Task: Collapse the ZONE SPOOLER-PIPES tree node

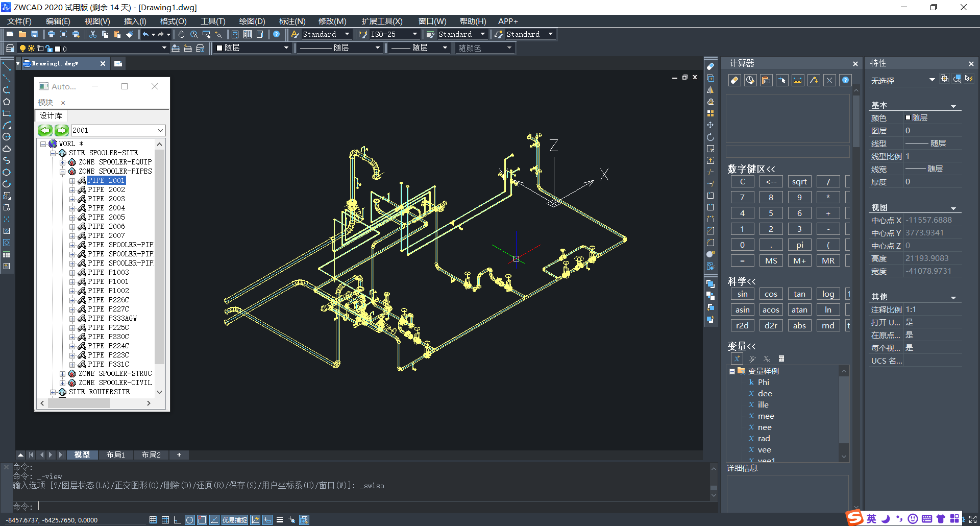Action: [x=63, y=172]
